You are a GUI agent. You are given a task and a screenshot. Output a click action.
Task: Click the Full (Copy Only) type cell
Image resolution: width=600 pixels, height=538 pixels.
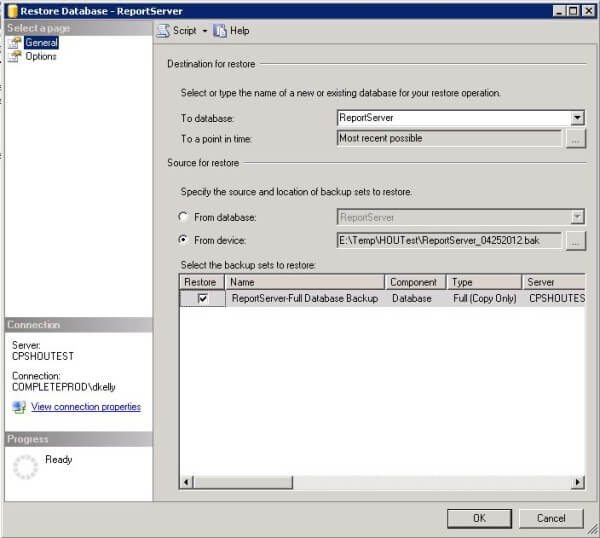tap(484, 298)
